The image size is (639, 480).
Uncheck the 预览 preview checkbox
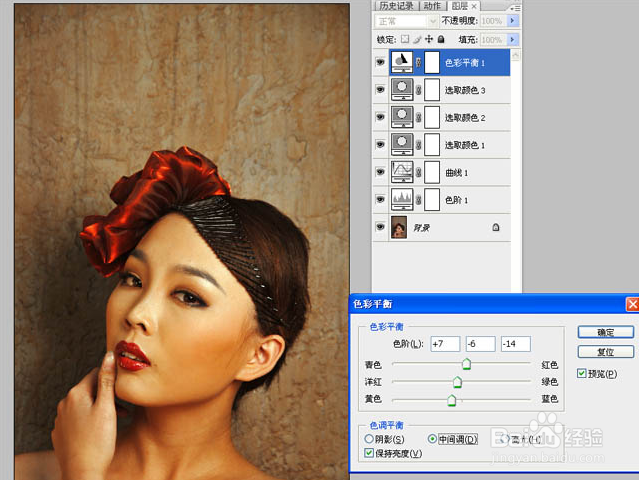582,373
